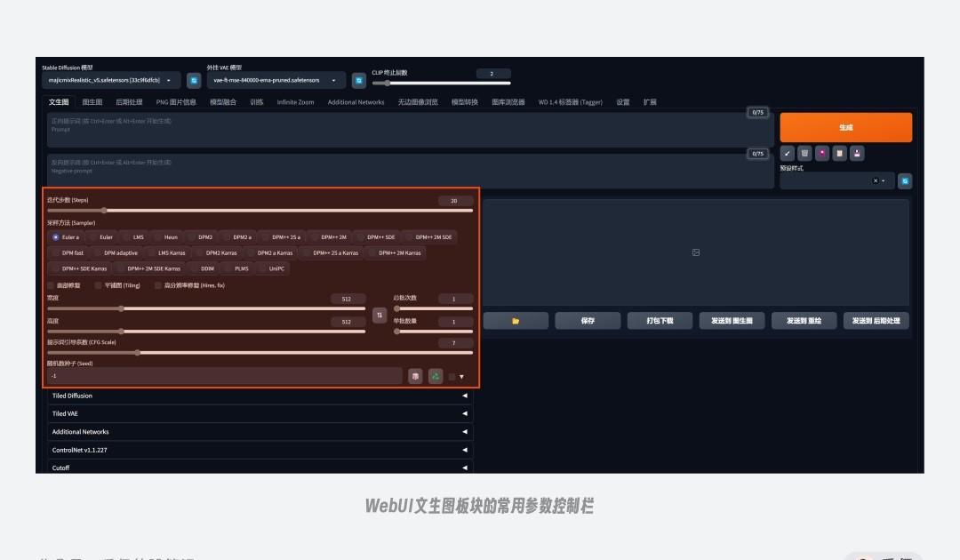Adjust the CLIP stop layers slider
The height and width of the screenshot is (560, 960).
tap(441, 84)
